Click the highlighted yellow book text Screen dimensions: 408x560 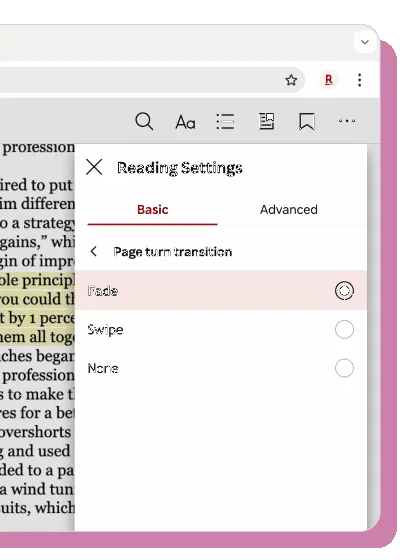point(38,309)
